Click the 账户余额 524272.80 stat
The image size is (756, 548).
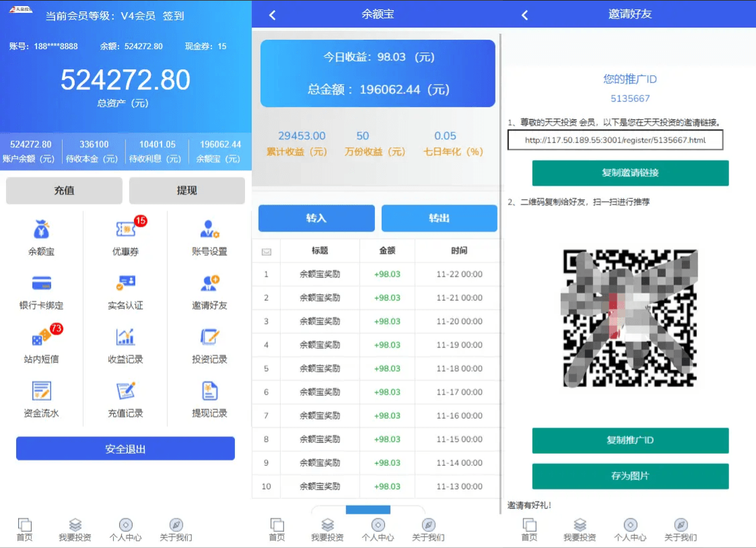(x=30, y=151)
